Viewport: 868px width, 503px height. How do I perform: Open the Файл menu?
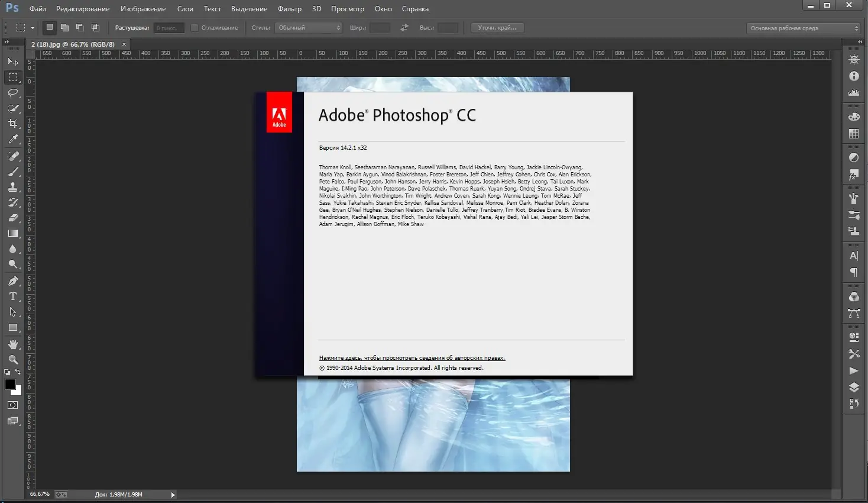pyautogui.click(x=38, y=9)
